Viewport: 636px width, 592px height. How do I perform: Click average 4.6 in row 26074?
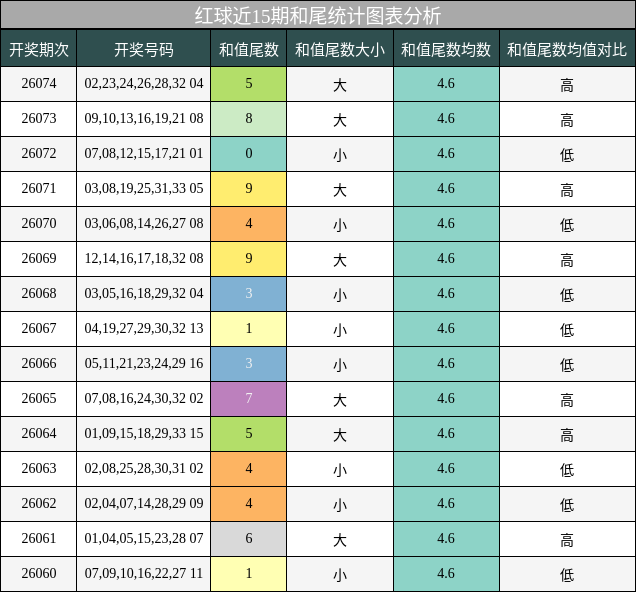[446, 84]
